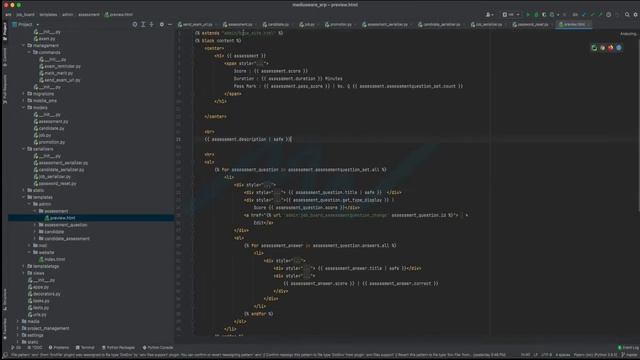Collapse the models folder
The image size is (640, 360).
(24, 108)
